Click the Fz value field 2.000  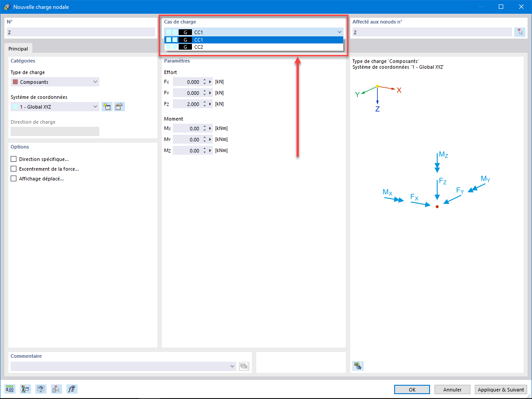(187, 104)
